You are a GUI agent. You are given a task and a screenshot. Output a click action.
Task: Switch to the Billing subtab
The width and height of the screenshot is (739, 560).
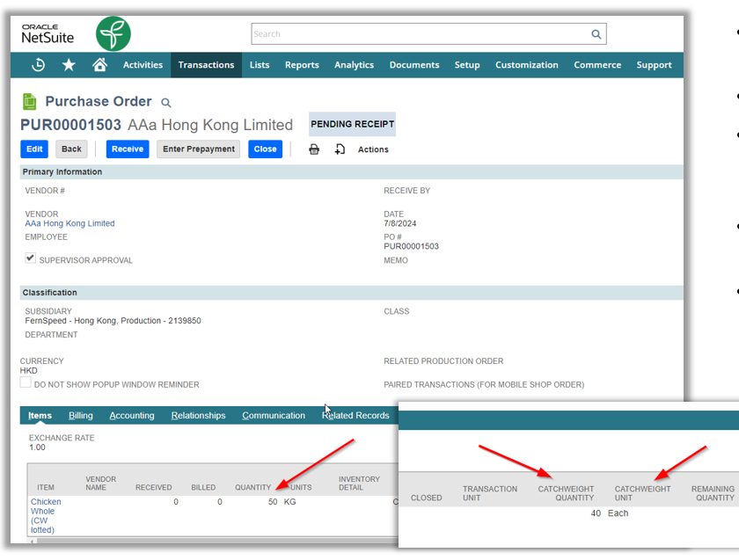click(81, 416)
